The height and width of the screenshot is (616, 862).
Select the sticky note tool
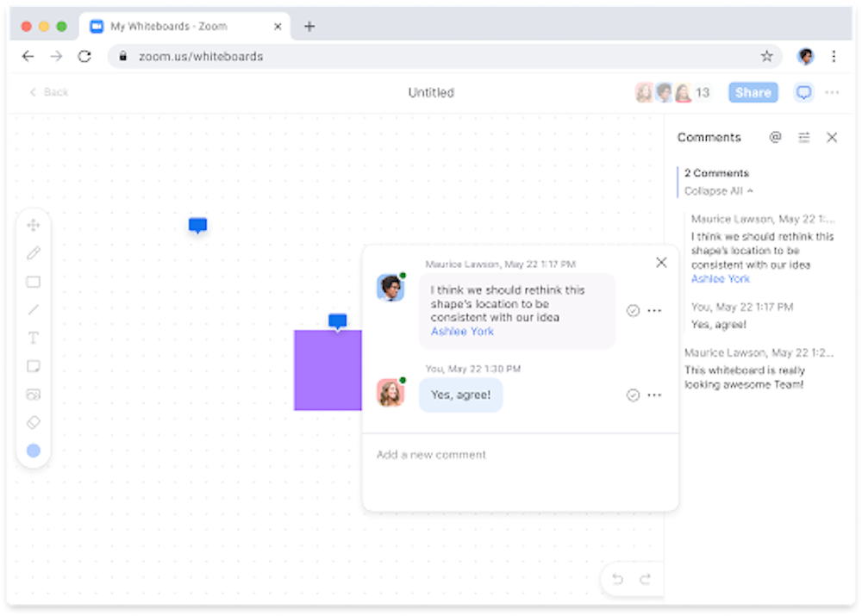click(x=34, y=366)
